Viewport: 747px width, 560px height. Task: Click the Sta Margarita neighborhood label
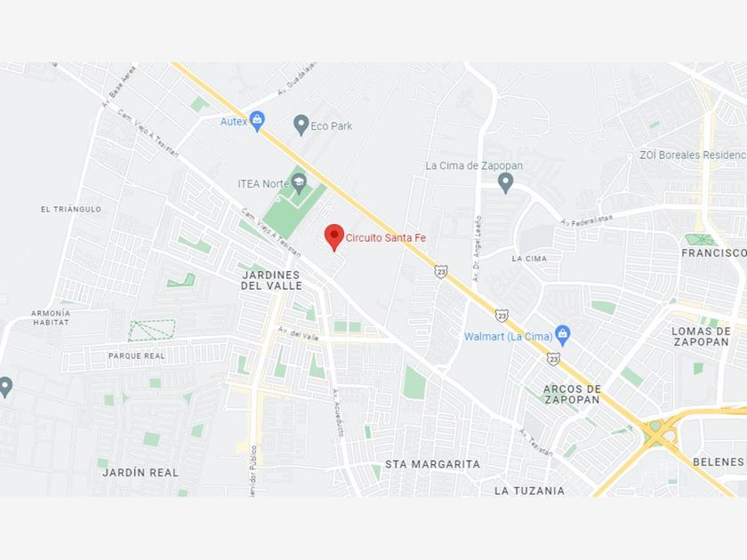click(x=432, y=464)
